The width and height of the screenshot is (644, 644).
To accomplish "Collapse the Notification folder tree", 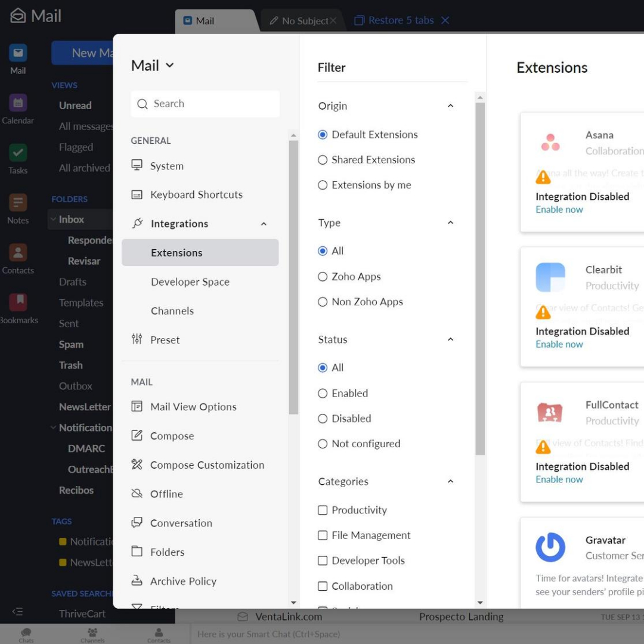I will (54, 428).
